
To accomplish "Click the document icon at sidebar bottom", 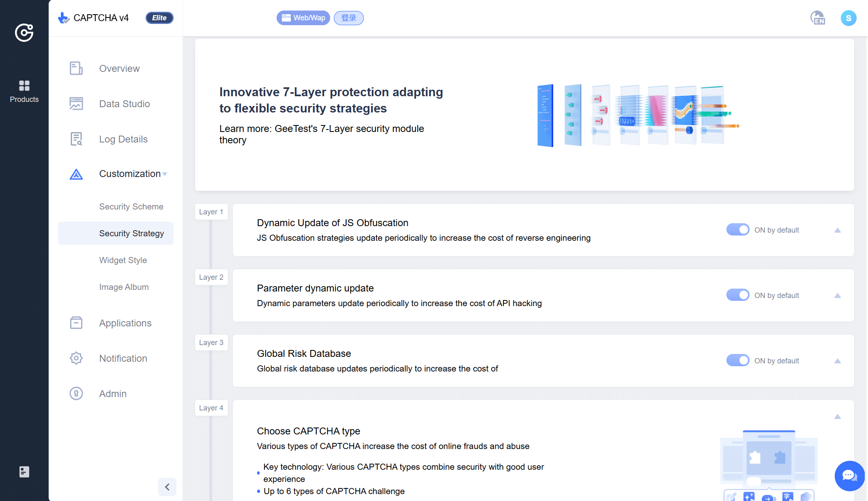I will (x=24, y=472).
